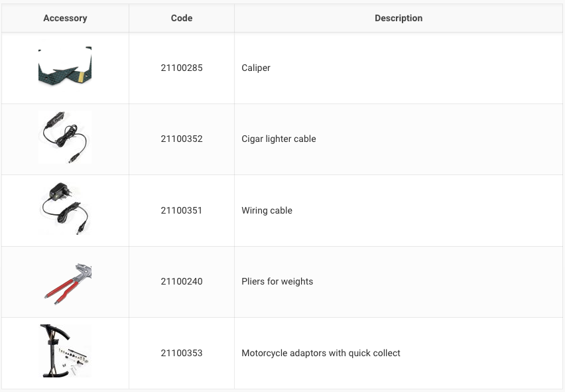The width and height of the screenshot is (565, 392).
Task: Open the Cigar lighter cable picture
Action: pos(65,137)
